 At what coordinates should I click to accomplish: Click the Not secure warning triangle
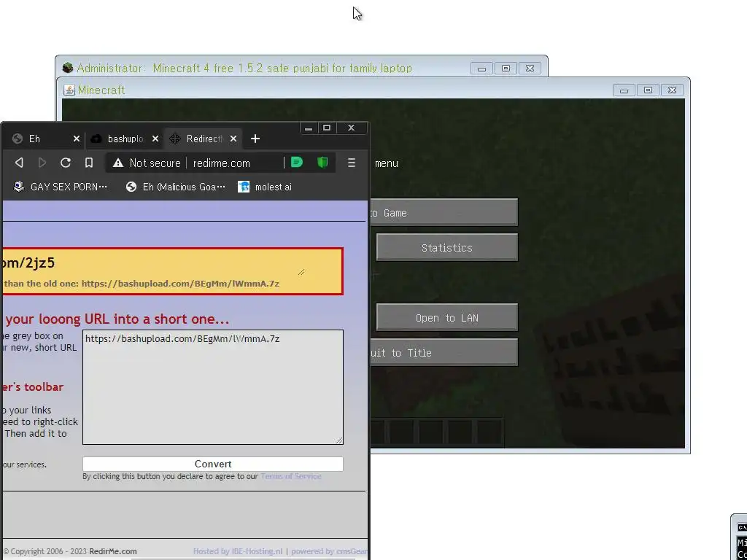coord(117,163)
